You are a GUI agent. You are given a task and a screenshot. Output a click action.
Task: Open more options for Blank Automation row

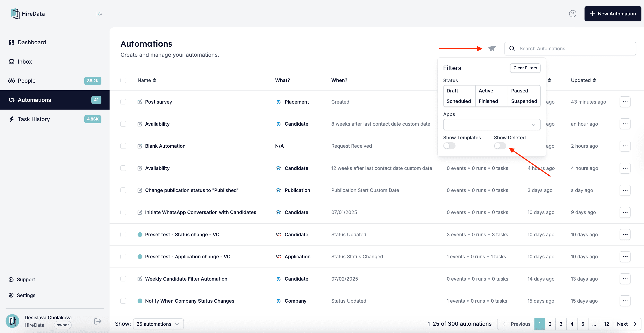pyautogui.click(x=625, y=146)
